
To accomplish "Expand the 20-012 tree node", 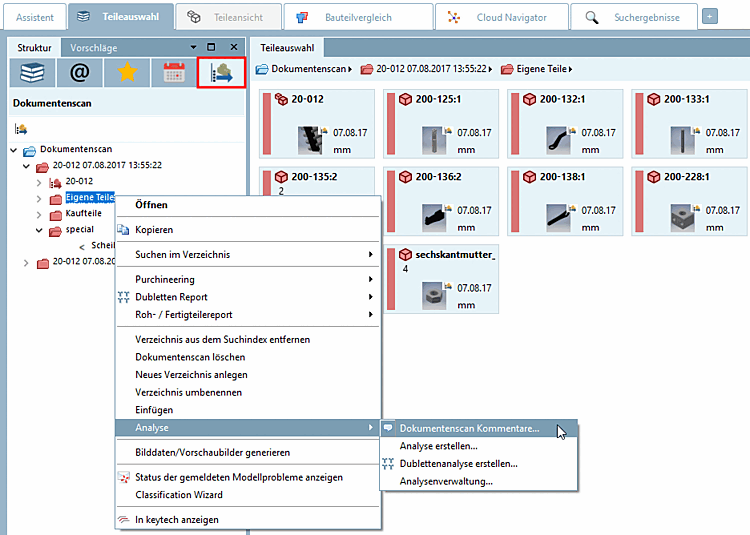I will (x=39, y=182).
